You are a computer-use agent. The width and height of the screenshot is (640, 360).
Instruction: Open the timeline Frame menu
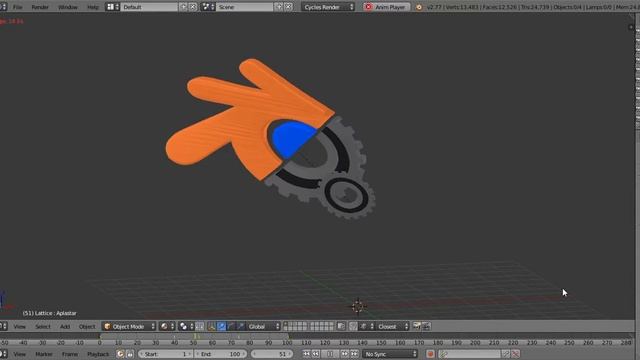click(x=70, y=354)
